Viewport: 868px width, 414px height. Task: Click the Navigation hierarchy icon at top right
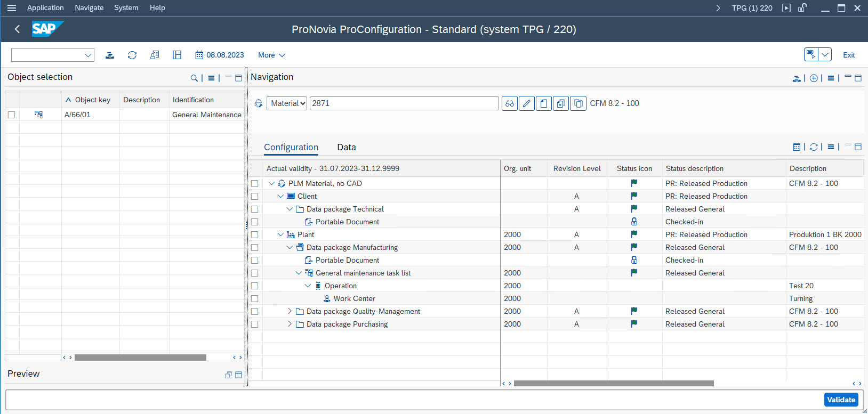tap(797, 78)
